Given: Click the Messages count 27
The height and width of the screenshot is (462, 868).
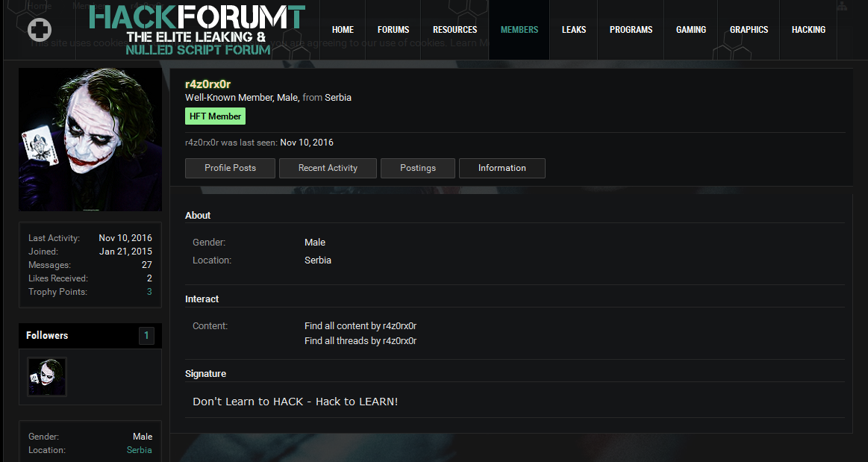Looking at the screenshot, I should (x=147, y=265).
